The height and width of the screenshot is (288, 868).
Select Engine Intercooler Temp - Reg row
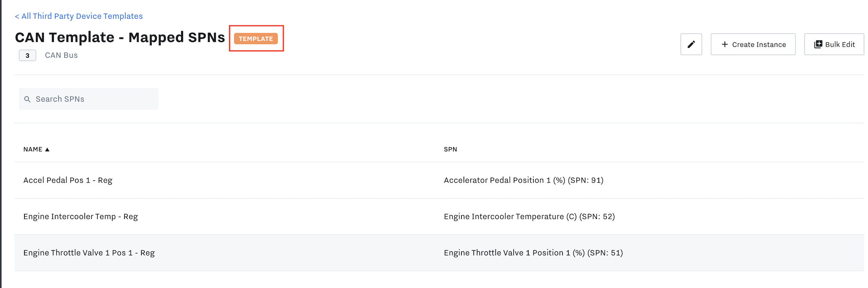[x=439, y=216]
